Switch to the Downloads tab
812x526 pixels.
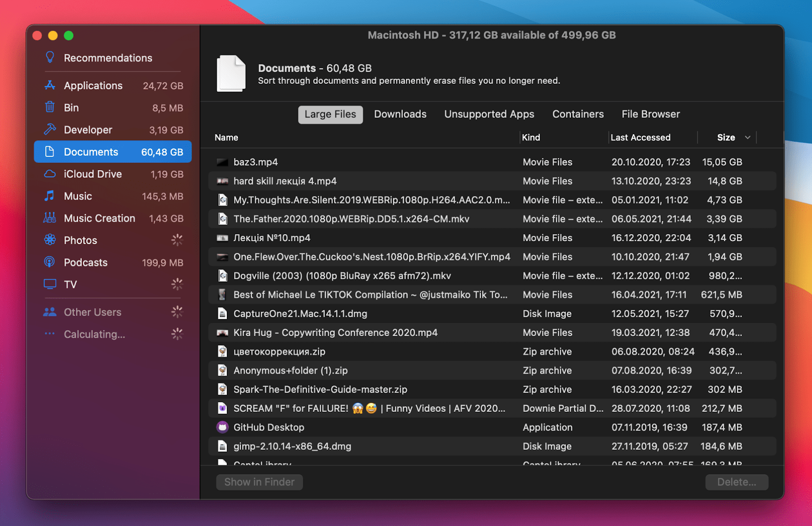400,114
